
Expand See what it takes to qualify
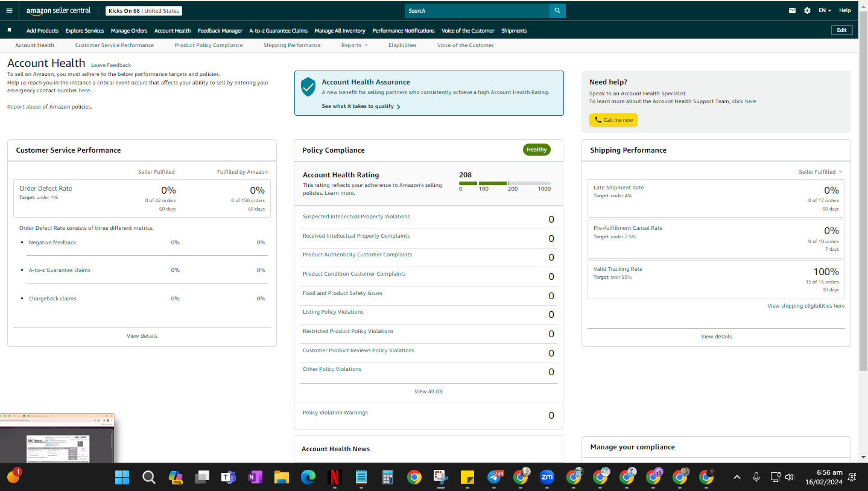tap(361, 106)
